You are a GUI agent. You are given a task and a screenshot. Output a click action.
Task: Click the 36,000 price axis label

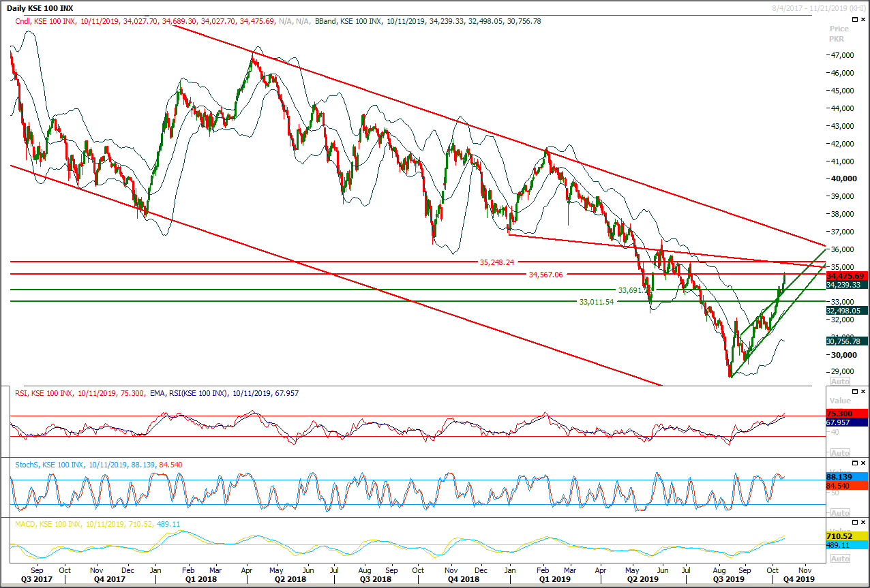843,249
